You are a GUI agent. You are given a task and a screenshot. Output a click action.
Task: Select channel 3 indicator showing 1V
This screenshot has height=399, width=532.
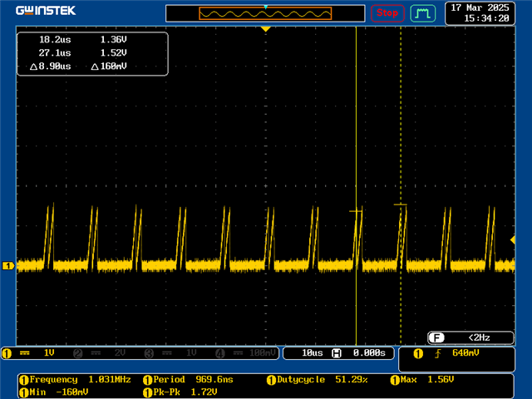coord(170,353)
